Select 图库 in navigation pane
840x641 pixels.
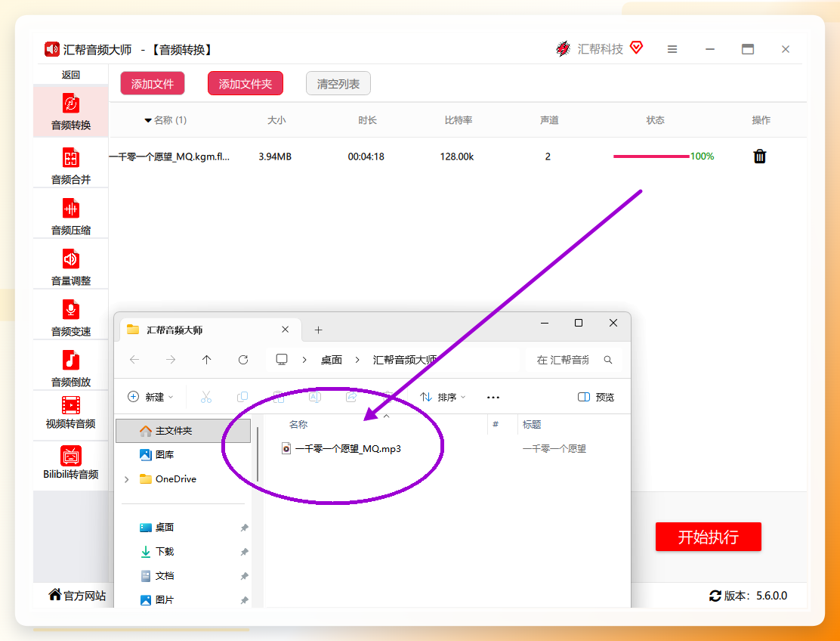click(156, 454)
